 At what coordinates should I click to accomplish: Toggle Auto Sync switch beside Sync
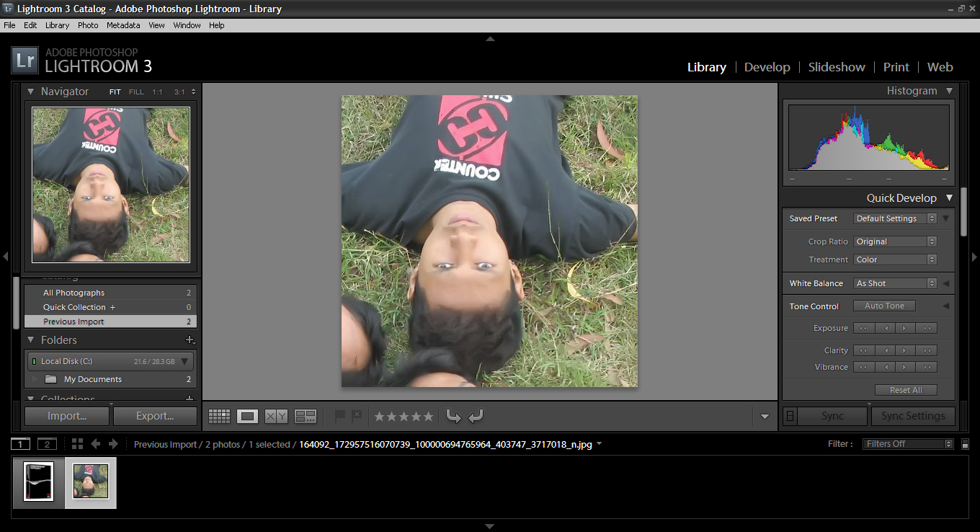point(790,416)
